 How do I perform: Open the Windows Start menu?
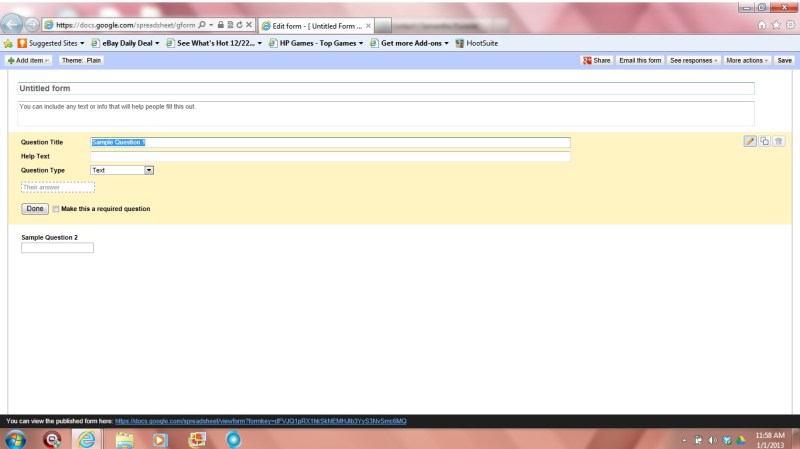click(16, 439)
